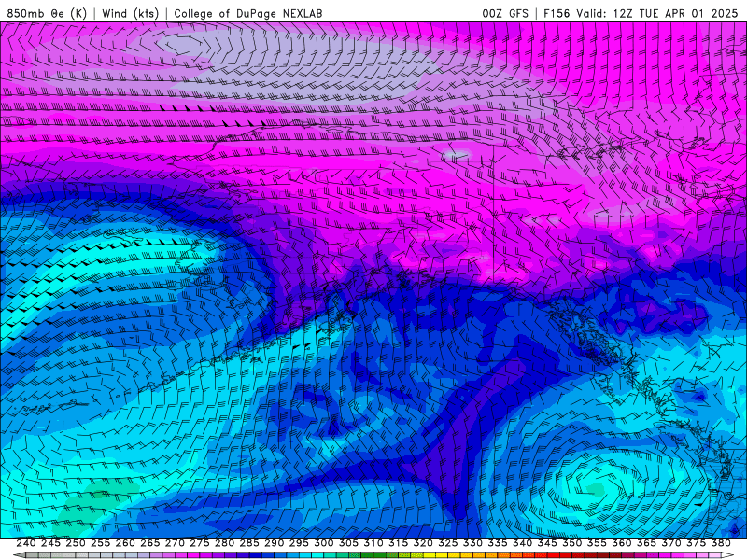Click the 350 label on the color scale
The image size is (747, 560).
[571, 543]
